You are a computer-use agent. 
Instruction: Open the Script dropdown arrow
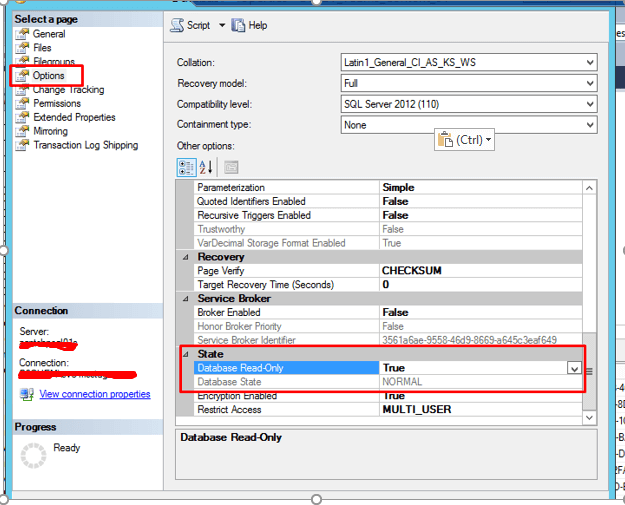pyautogui.click(x=222, y=26)
